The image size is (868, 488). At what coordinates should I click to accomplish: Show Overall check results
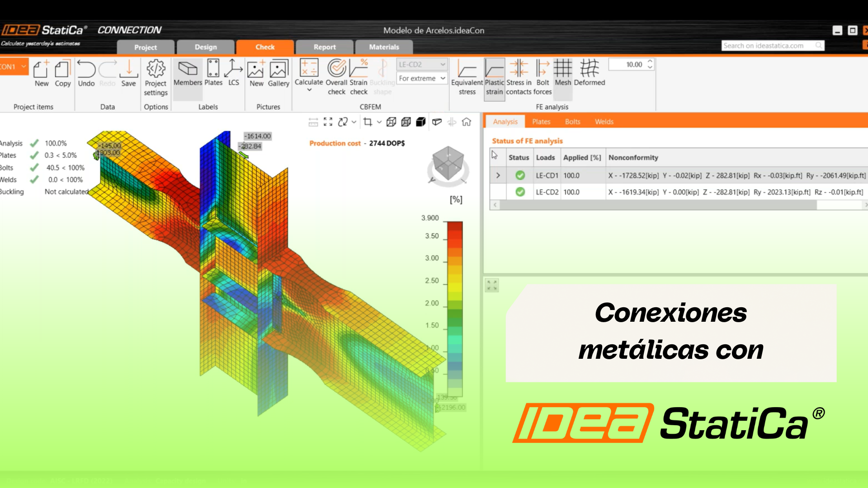[x=336, y=77]
